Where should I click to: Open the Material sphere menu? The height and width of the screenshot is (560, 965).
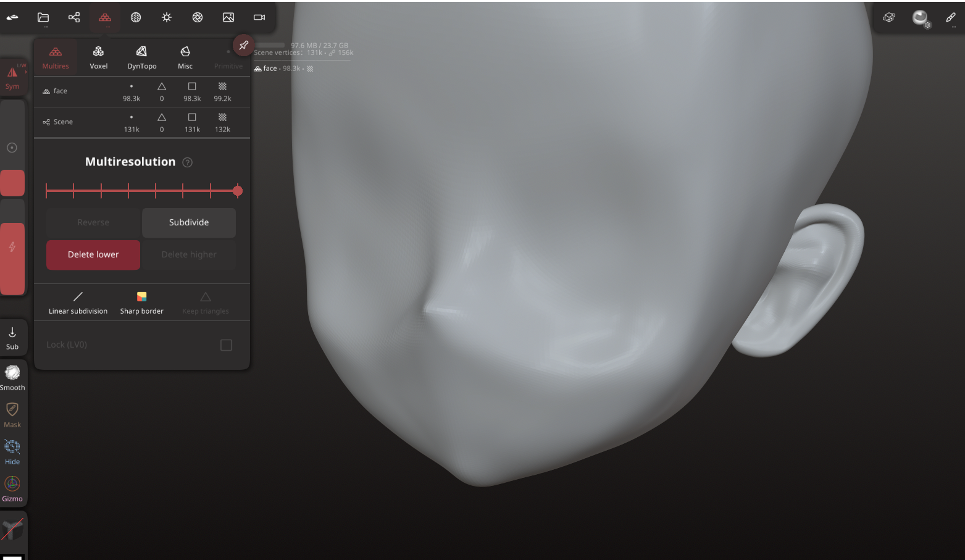coord(136,17)
